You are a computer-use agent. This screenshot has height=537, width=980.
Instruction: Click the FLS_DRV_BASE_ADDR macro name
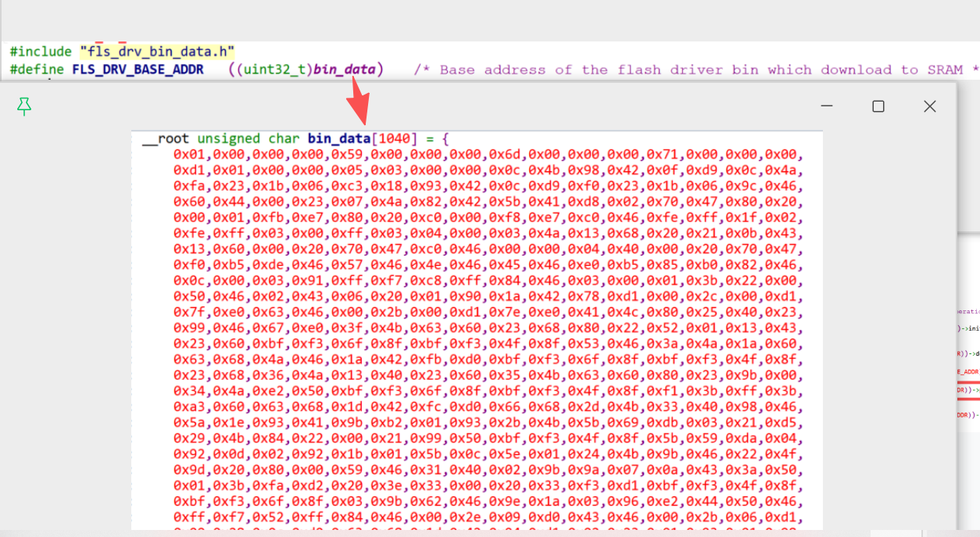click(x=138, y=70)
